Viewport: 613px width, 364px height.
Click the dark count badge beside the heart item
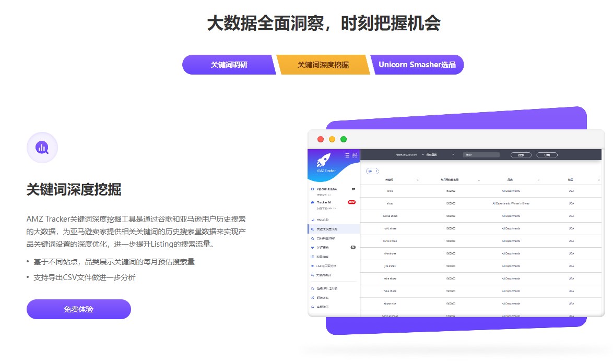(x=353, y=248)
